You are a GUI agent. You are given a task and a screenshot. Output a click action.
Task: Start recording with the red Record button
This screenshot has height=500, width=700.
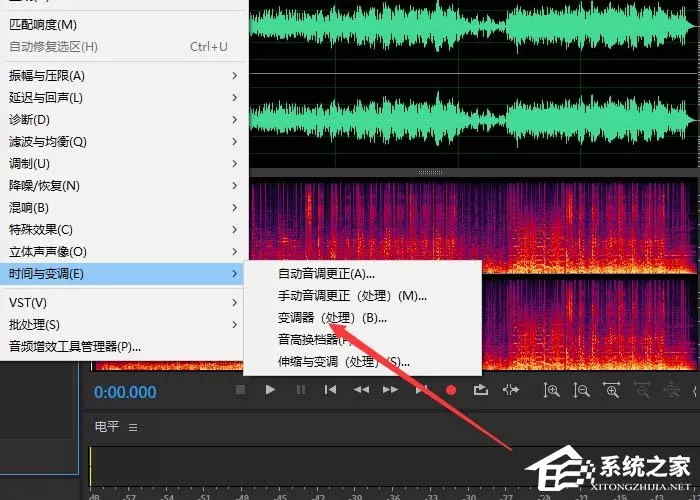451,390
